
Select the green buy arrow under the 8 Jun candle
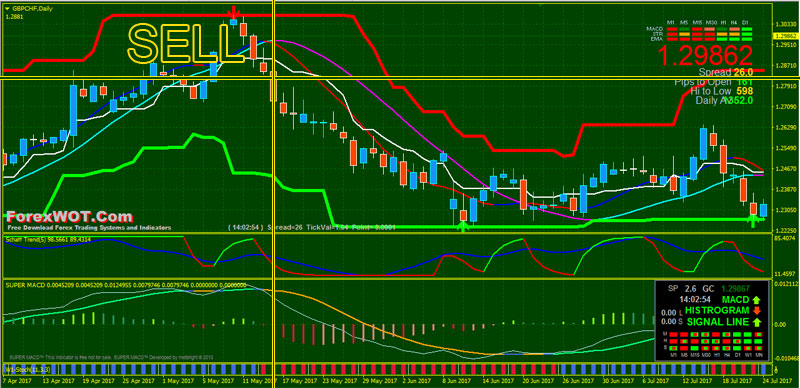click(463, 227)
